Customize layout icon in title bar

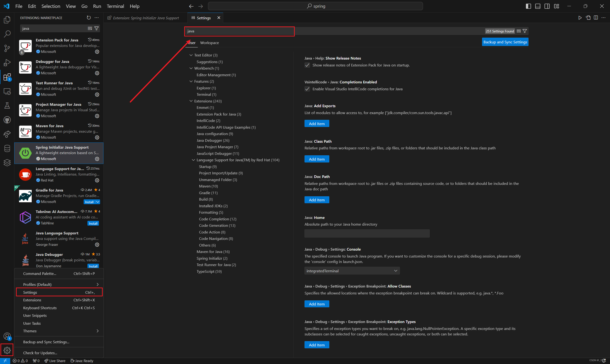coord(557,6)
